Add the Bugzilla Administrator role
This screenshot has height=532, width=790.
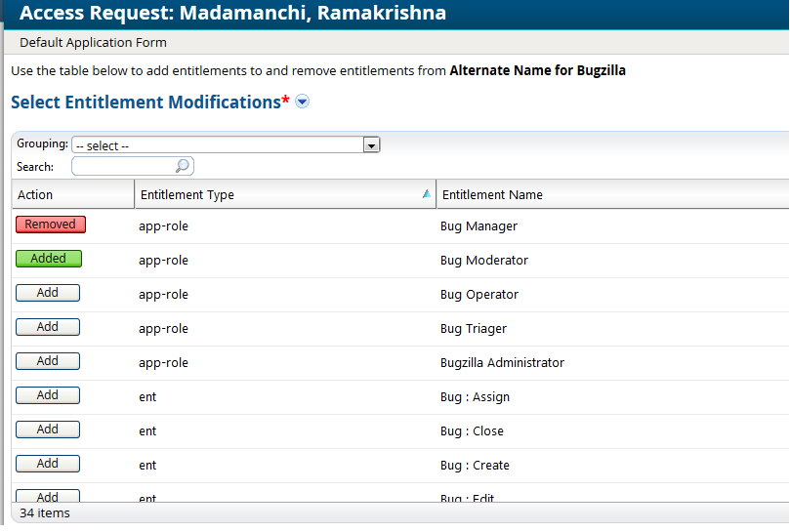click(x=48, y=361)
